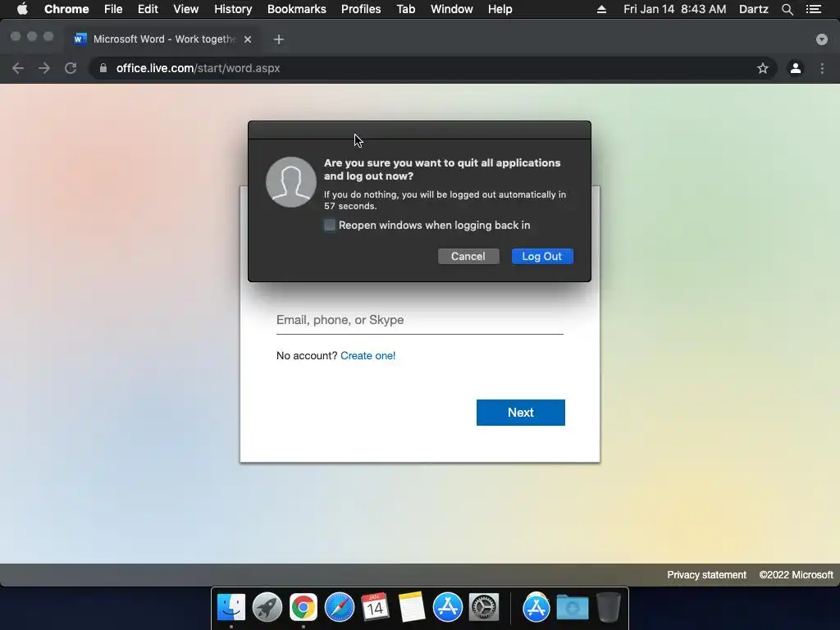Confirm with the Log Out button
The width and height of the screenshot is (840, 630).
coord(542,256)
